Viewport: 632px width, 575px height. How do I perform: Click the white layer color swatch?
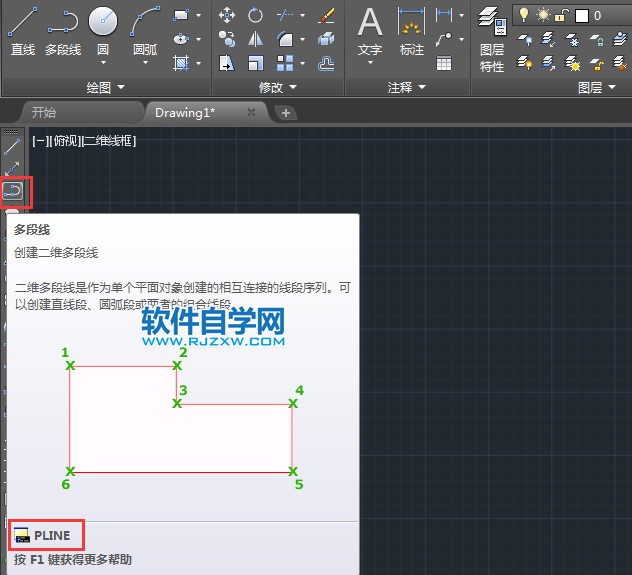point(582,15)
